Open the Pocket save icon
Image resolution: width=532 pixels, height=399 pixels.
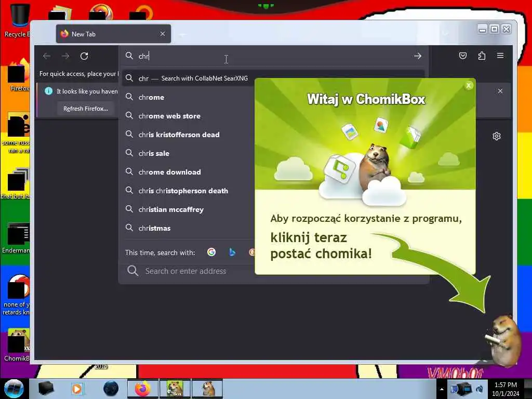[463, 56]
